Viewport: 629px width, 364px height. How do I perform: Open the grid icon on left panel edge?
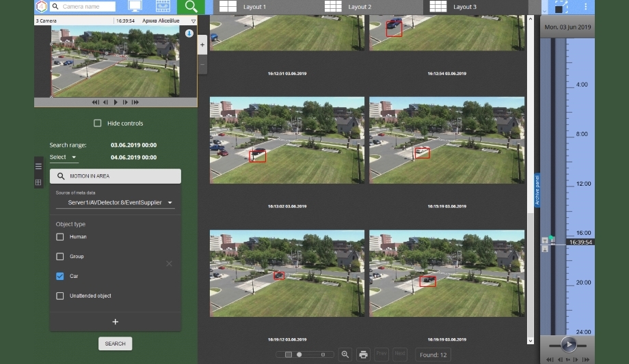point(38,182)
